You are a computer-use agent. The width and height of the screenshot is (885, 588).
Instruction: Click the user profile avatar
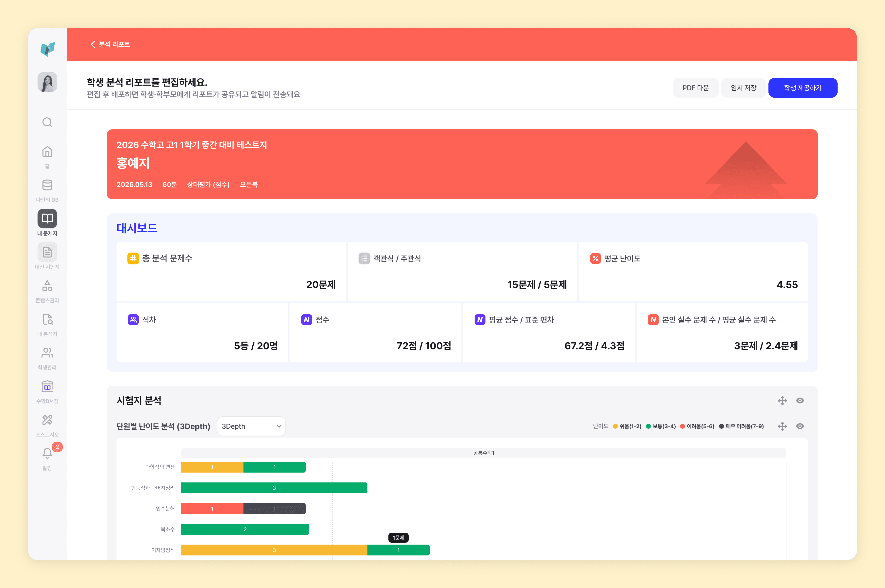47,82
